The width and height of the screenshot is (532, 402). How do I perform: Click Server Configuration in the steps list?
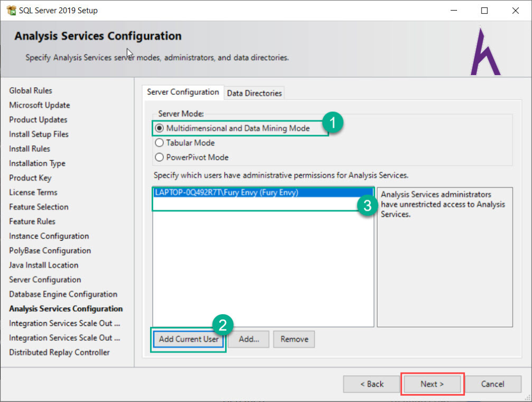(x=45, y=280)
